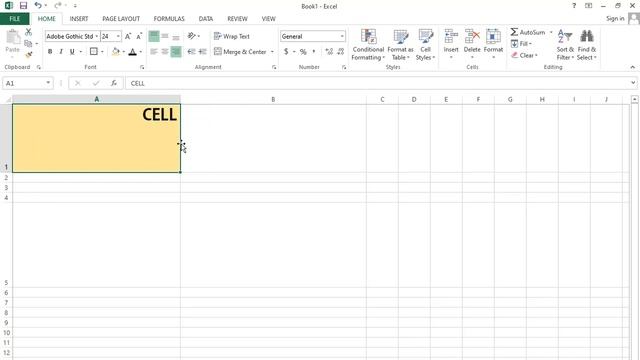Activate the Format Painter brush

click(28, 55)
